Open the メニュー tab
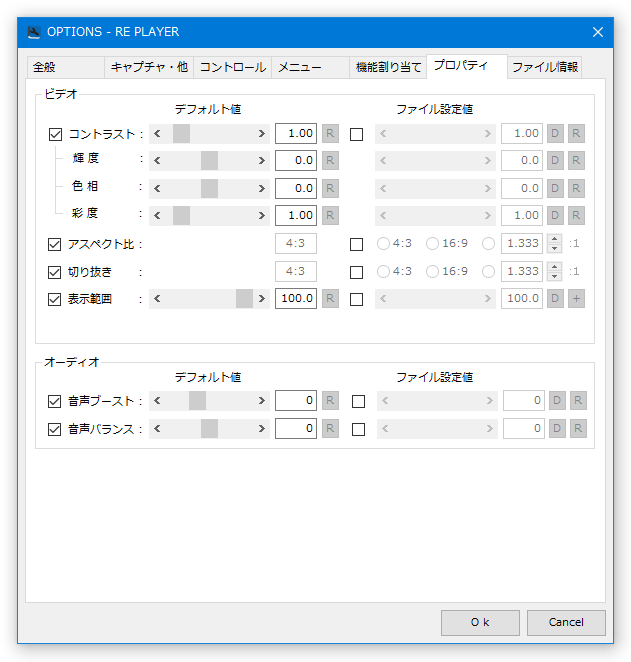The width and height of the screenshot is (631, 662). (310, 67)
